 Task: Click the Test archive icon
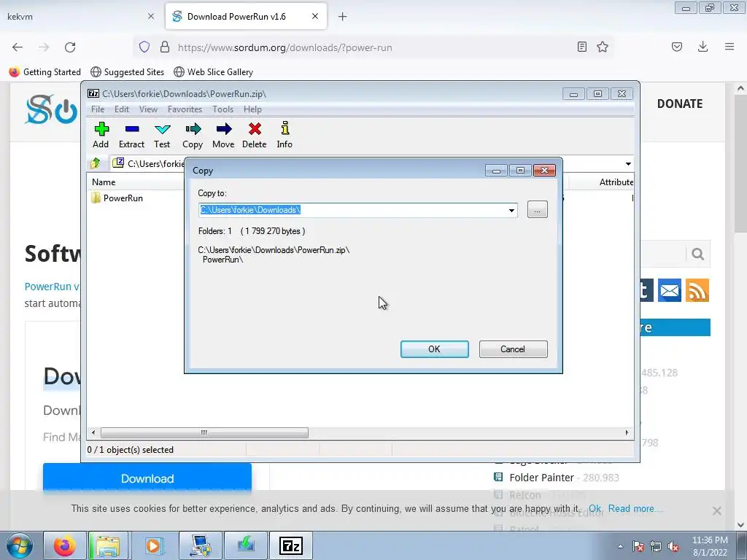[162, 135]
